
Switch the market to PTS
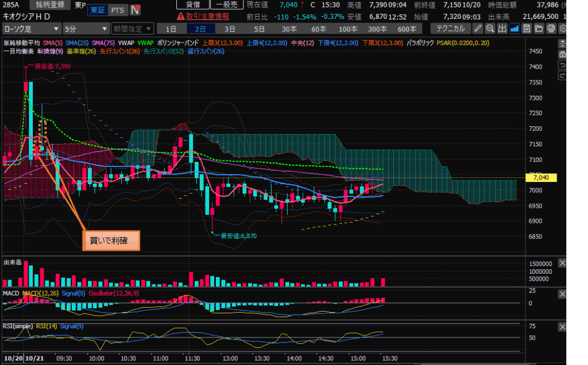click(117, 10)
